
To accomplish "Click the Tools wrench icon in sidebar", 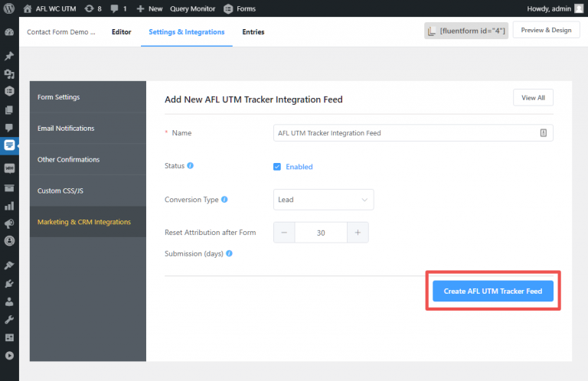I will click(9, 319).
